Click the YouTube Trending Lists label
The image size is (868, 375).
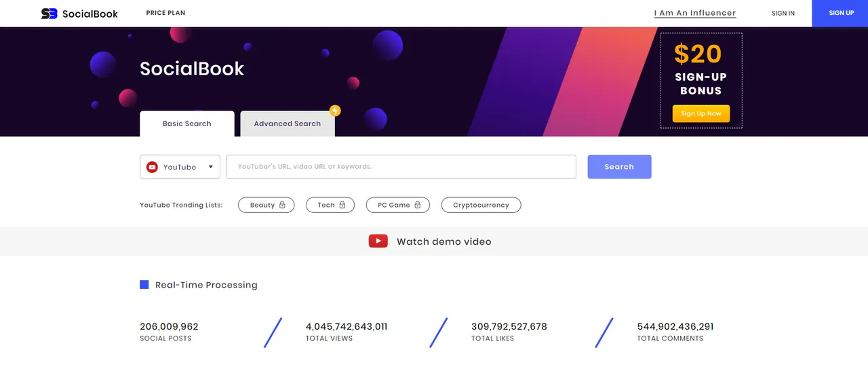181,205
